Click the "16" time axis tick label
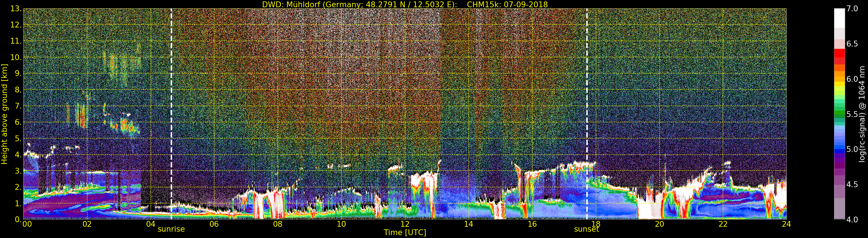 (532, 224)
